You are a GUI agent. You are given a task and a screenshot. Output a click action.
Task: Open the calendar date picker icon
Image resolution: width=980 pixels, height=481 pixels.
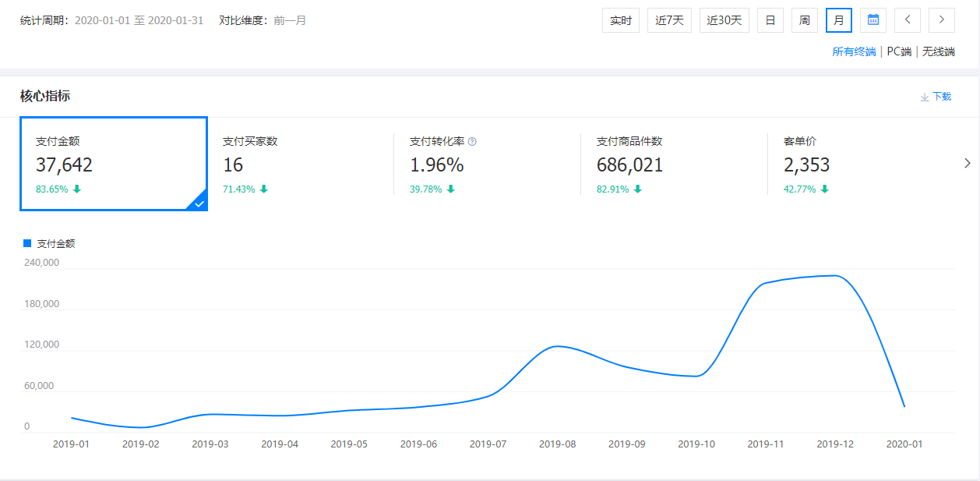coord(873,20)
